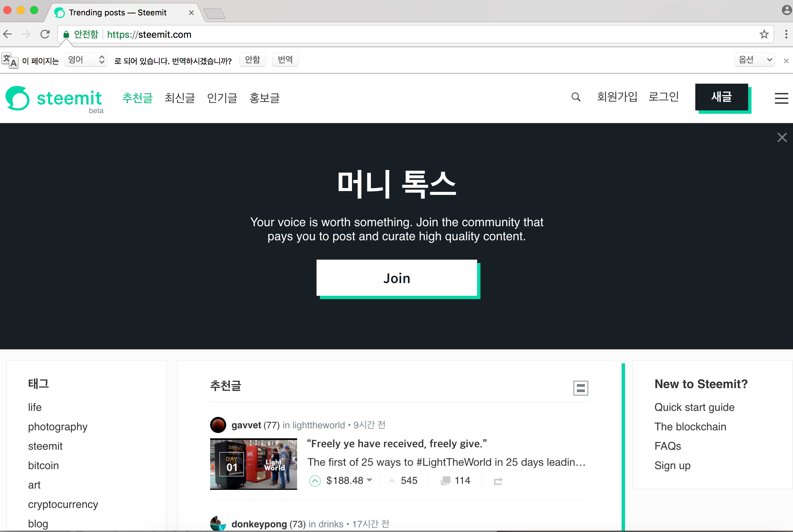Click the browser back arrow
This screenshot has width=793, height=532.
pyautogui.click(x=7, y=34)
